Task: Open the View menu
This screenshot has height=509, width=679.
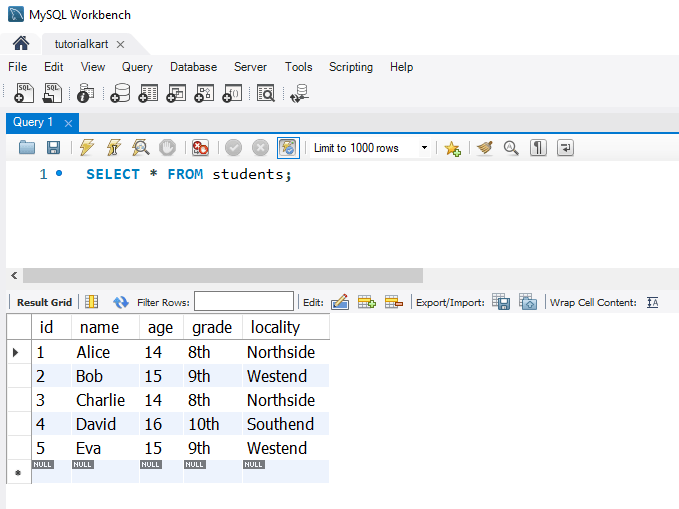Action: (x=93, y=67)
